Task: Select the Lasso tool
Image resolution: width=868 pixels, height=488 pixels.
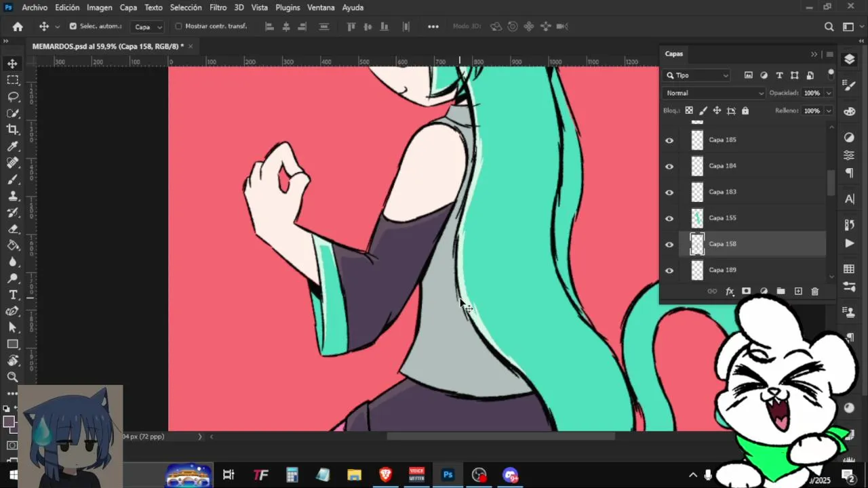Action: pos(12,96)
